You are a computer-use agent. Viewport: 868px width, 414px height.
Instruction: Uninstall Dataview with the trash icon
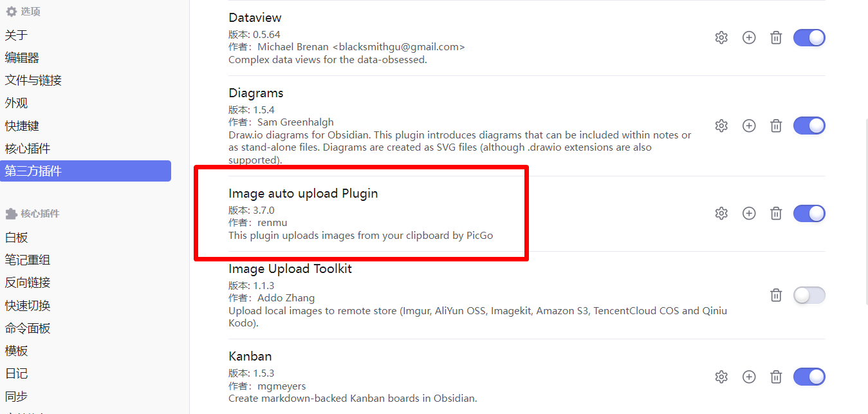[776, 38]
